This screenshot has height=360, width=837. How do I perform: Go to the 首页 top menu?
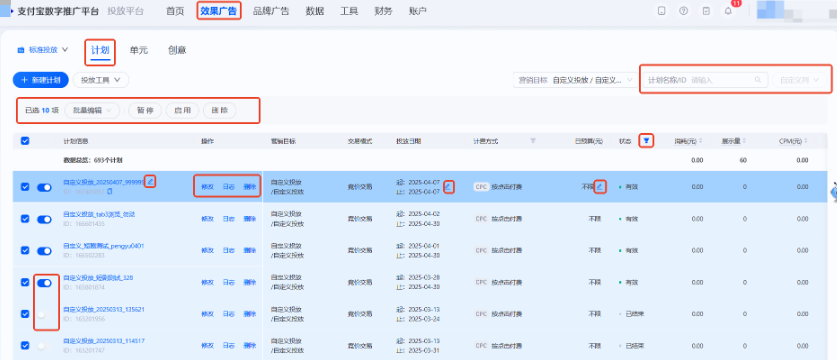[x=175, y=11]
